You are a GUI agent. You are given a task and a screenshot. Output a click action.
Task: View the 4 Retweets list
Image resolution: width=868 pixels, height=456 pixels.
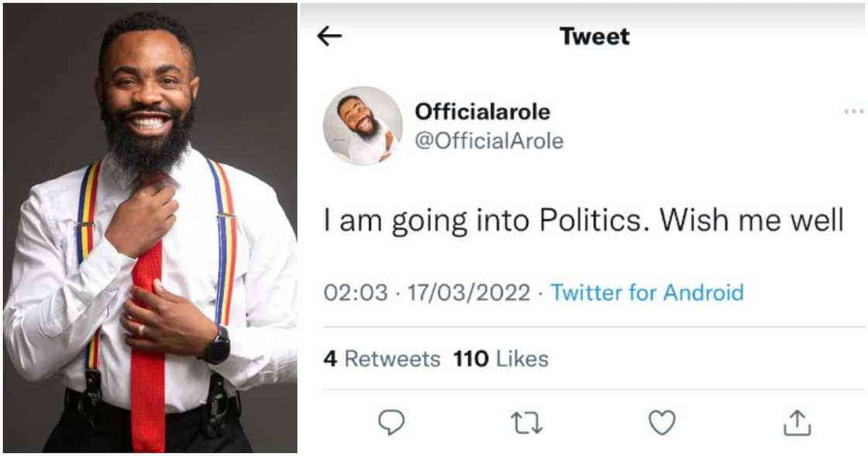[381, 359]
